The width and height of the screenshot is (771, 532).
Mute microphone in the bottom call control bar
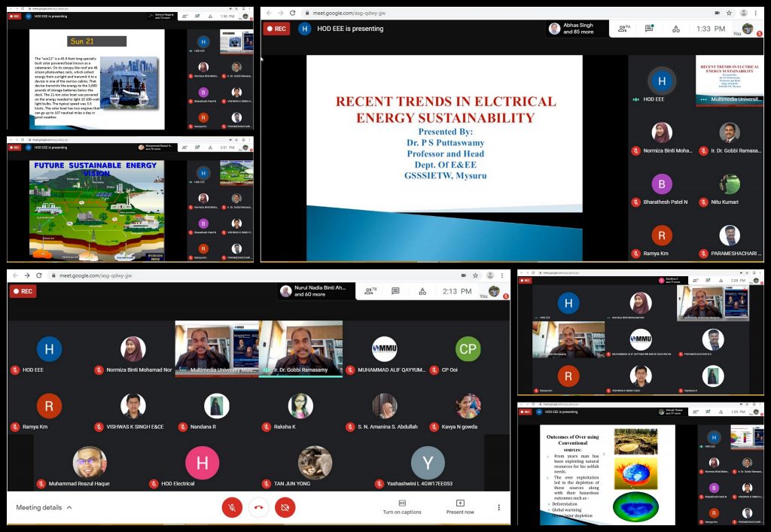point(232,507)
